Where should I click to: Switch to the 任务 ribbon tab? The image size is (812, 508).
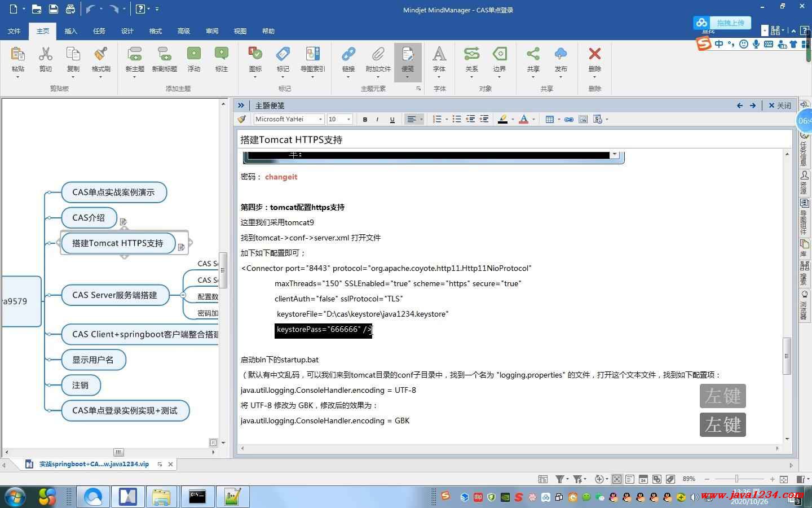coord(99,31)
